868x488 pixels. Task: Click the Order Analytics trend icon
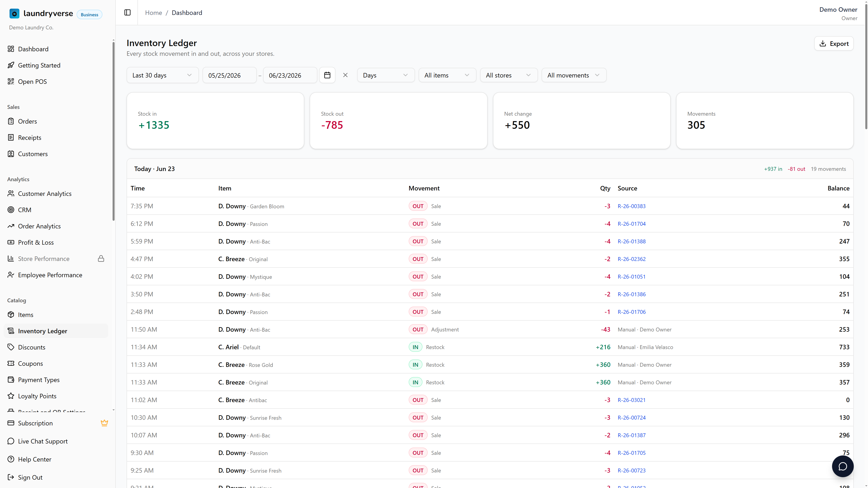pyautogui.click(x=11, y=226)
